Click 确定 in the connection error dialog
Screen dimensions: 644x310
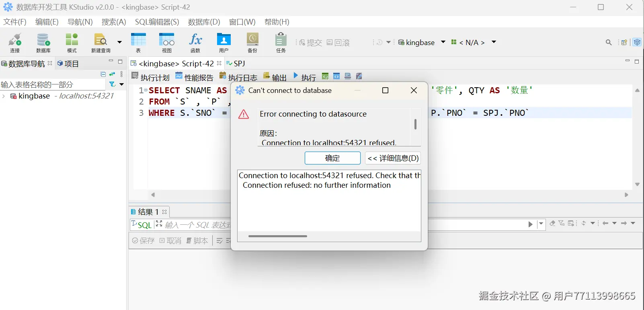[332, 158]
